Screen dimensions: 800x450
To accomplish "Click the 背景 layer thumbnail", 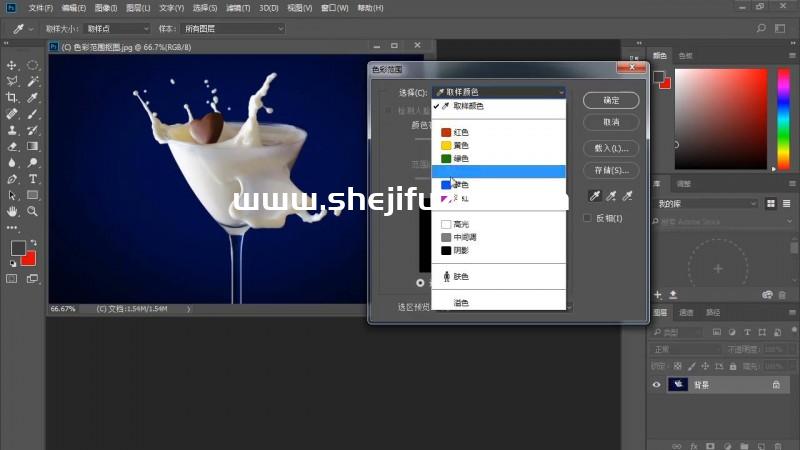I will click(678, 385).
